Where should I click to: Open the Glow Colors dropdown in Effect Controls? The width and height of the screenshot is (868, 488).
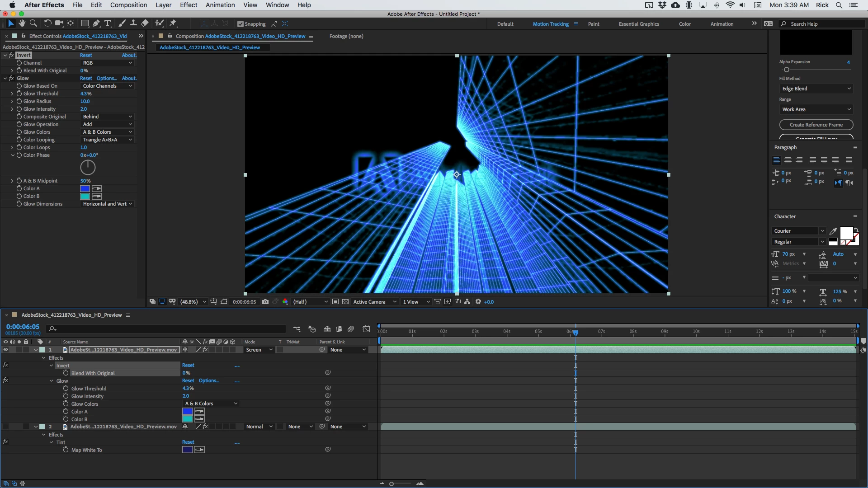[x=107, y=132]
